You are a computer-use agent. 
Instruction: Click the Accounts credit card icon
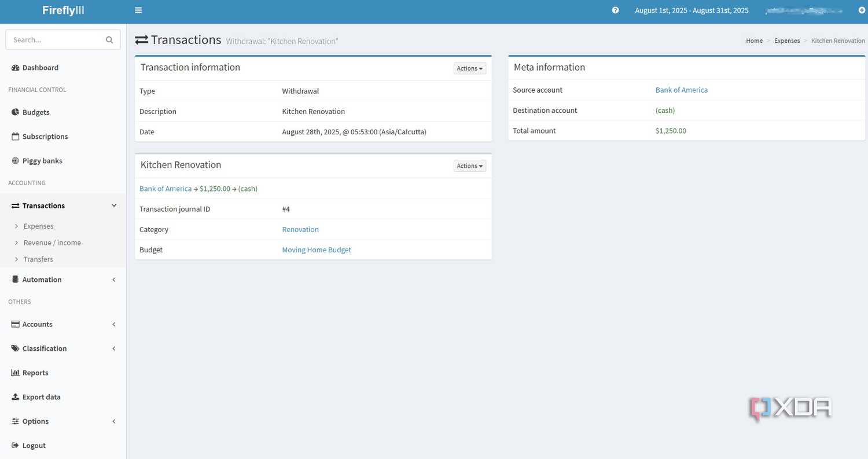(16, 324)
